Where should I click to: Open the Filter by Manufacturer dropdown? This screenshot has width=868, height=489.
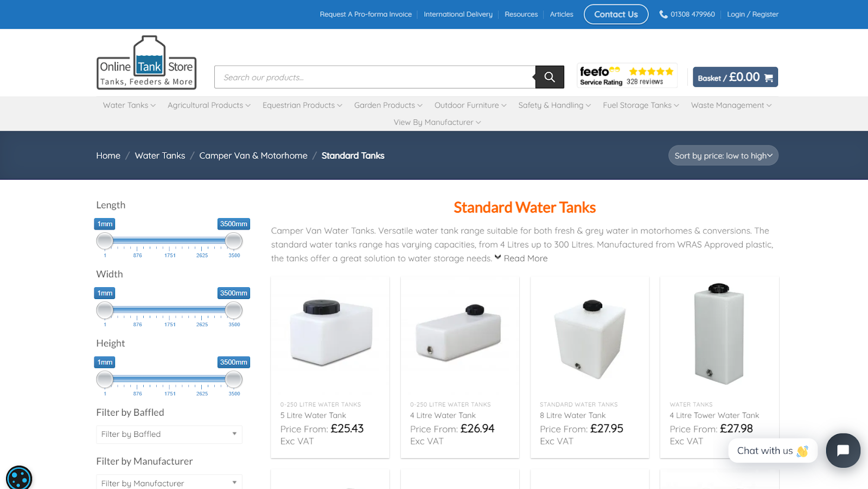(169, 482)
